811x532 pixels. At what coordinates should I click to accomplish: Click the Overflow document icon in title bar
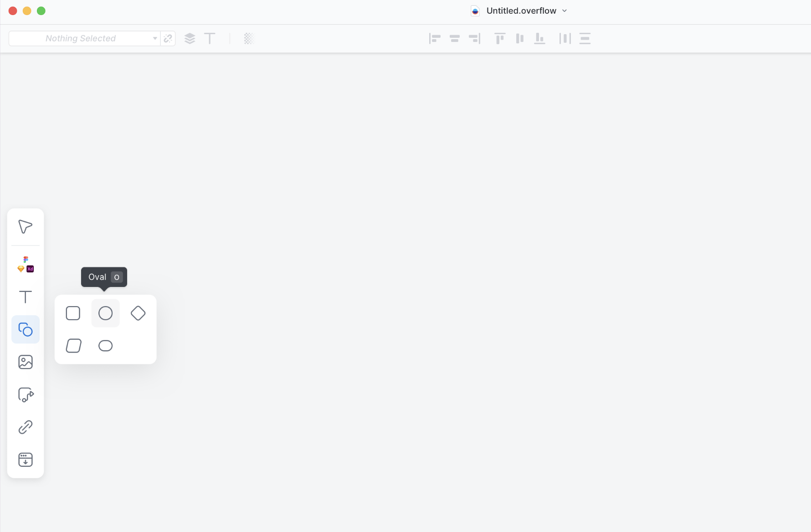pos(475,11)
